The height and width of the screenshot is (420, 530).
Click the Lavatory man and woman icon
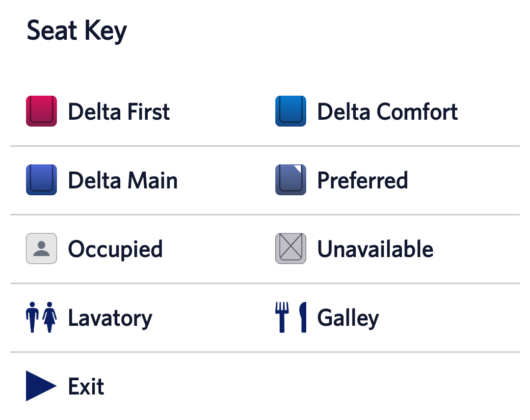(x=41, y=317)
